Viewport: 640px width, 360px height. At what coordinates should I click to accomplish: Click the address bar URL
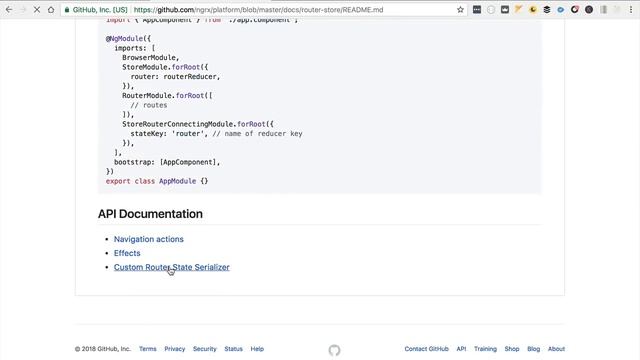258,9
